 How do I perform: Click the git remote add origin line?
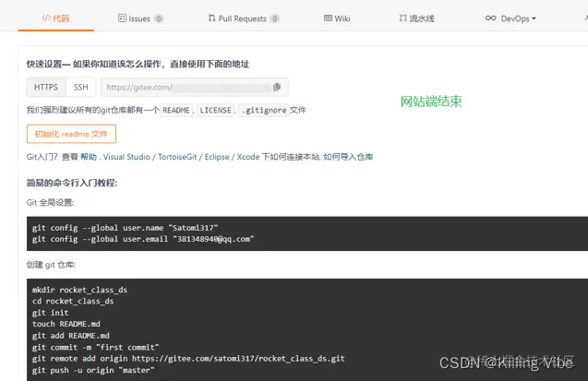tap(188, 359)
